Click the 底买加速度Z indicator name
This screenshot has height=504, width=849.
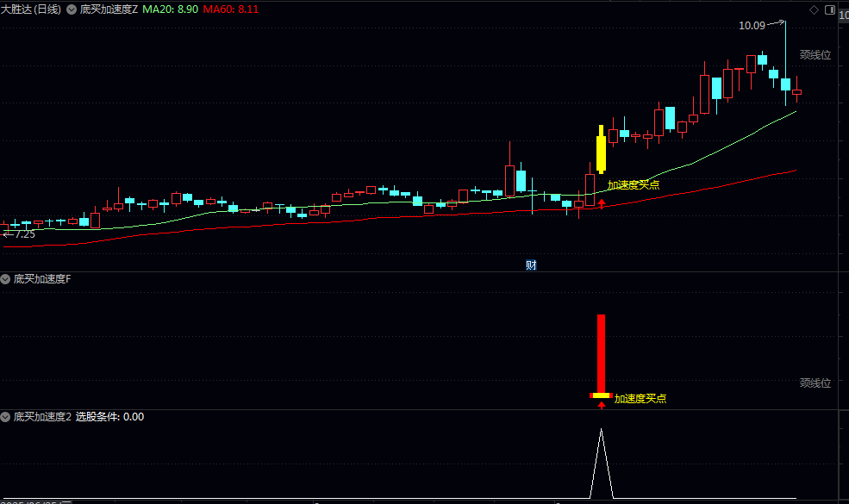point(109,9)
